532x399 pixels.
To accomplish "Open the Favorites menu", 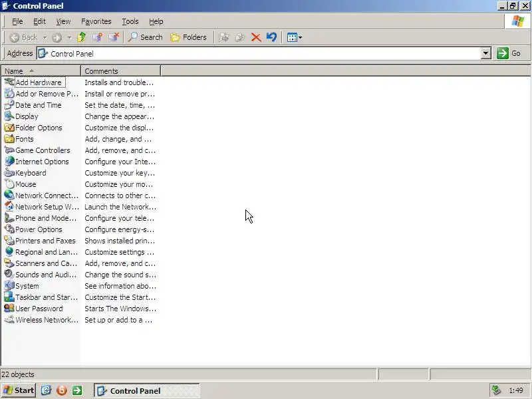I will point(96,21).
